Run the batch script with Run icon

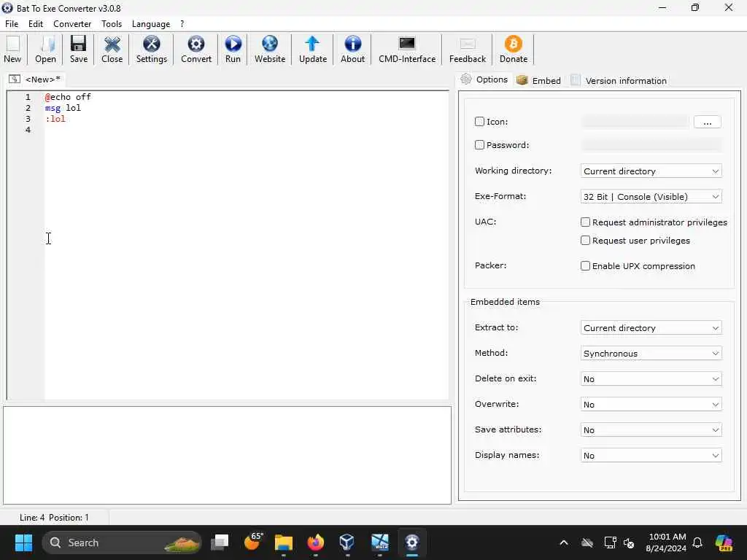point(233,50)
